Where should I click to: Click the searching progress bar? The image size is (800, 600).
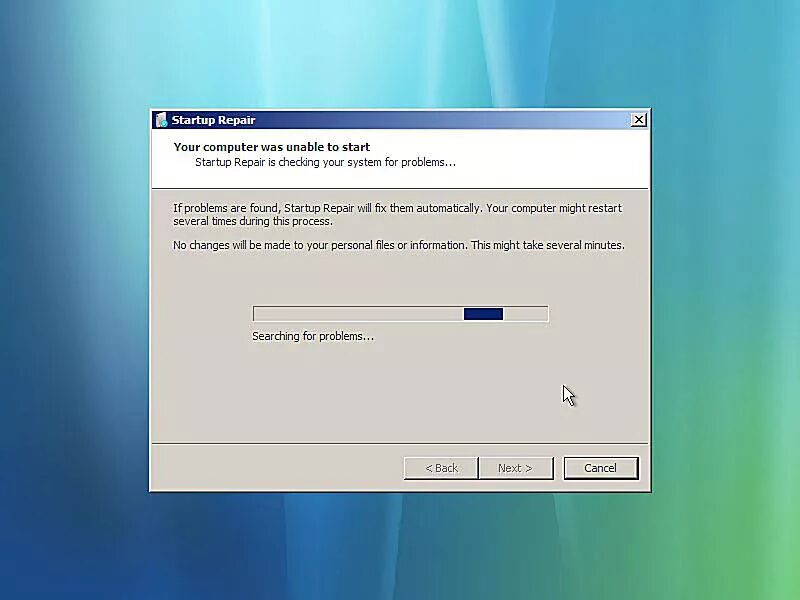(x=401, y=314)
